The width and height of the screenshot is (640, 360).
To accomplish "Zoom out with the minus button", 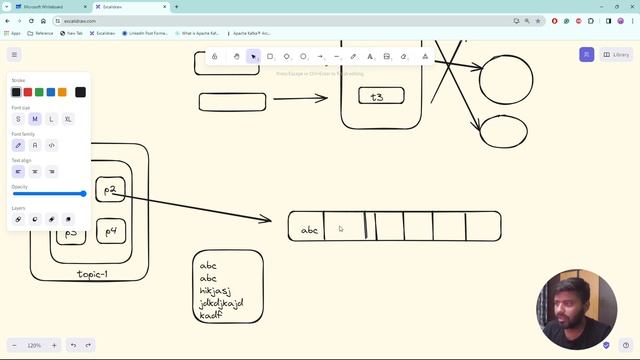I will pos(14,345).
